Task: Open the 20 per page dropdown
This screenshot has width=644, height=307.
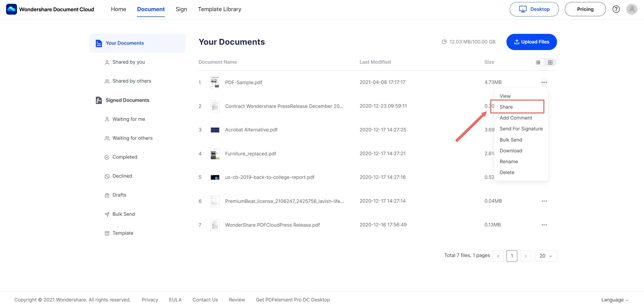Action: coord(546,256)
